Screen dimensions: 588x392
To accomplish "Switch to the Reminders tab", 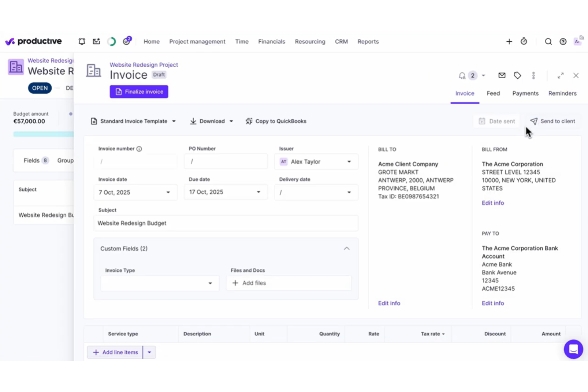I will pos(562,93).
